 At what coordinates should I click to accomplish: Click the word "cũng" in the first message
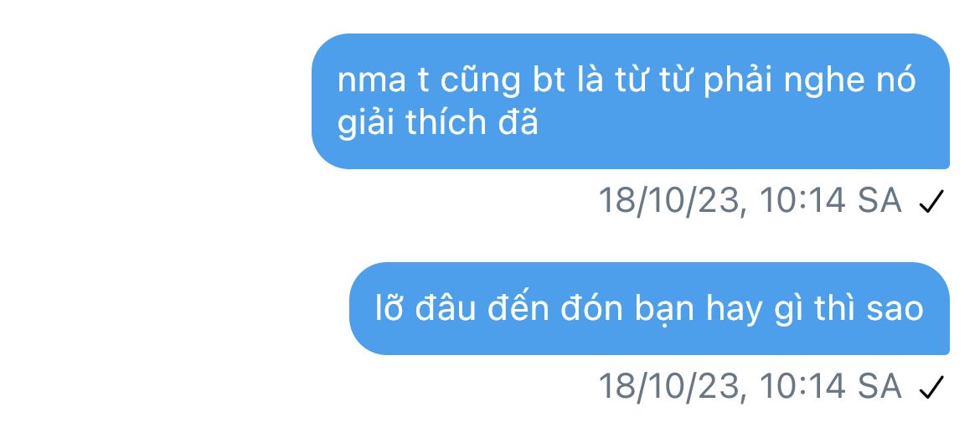(x=480, y=82)
